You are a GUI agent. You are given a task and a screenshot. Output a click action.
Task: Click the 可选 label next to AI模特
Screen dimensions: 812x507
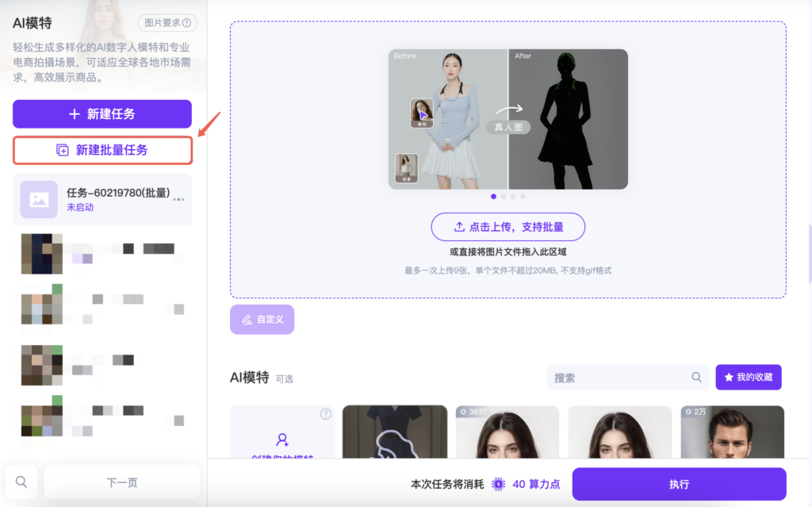[x=285, y=379]
